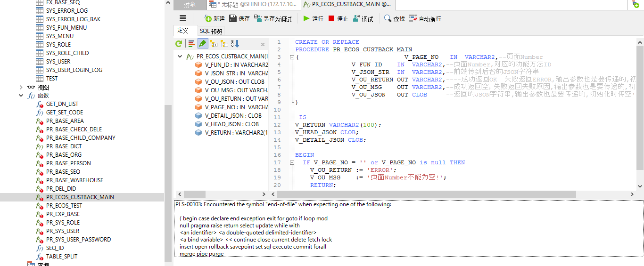Viewport: 644px width, 266px height.
Task: Click the editor vertical scrollbar down arrow
Action: click(640, 186)
